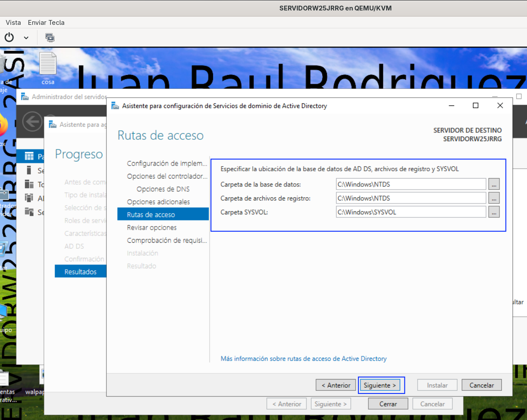
Task: Open Panel dashboard icon in Server Manager
Action: point(29,156)
